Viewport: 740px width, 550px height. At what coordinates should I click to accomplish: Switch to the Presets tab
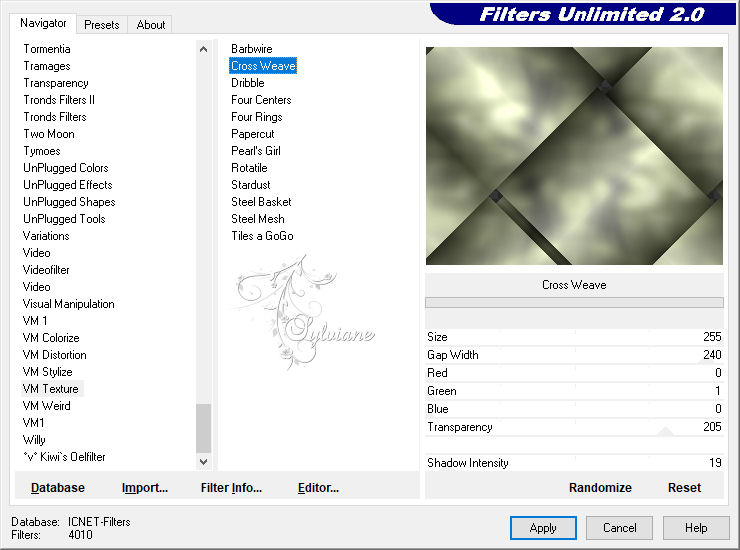[x=101, y=25]
